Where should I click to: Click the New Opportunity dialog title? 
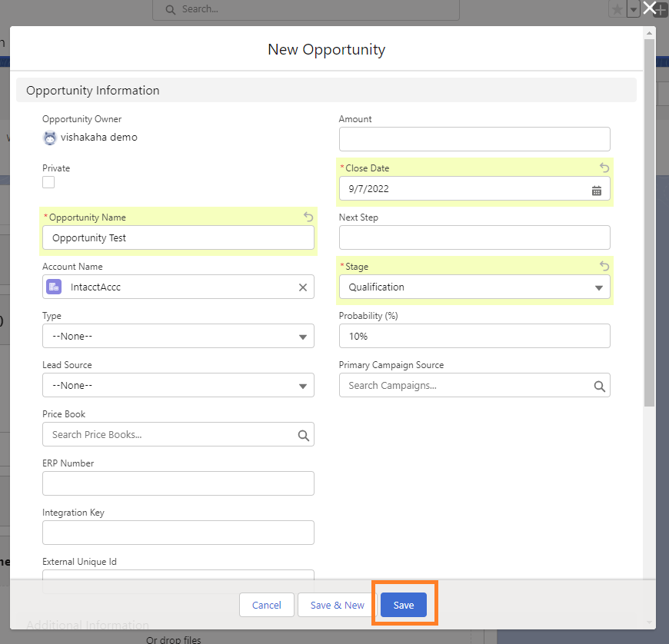(326, 49)
